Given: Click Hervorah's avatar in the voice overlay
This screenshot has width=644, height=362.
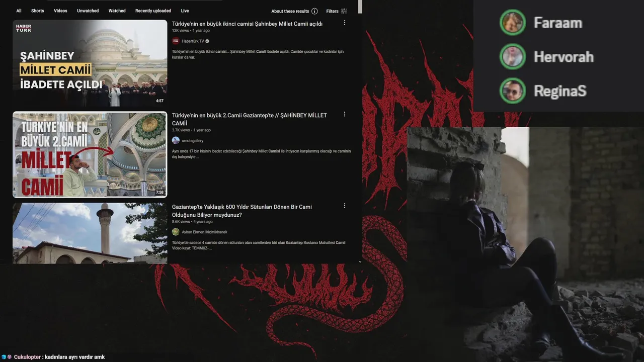Looking at the screenshot, I should tap(513, 57).
